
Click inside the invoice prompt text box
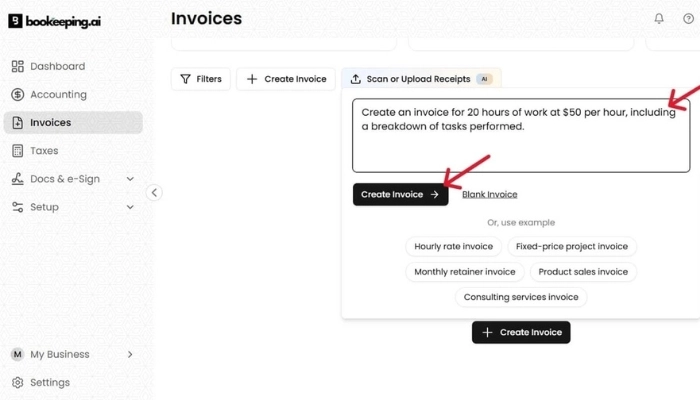pyautogui.click(x=520, y=145)
